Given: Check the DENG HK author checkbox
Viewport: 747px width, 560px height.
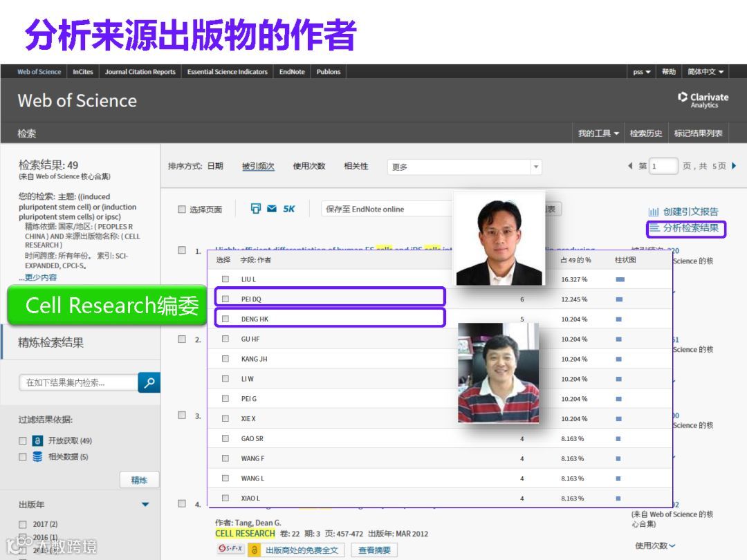Looking at the screenshot, I should pos(225,319).
